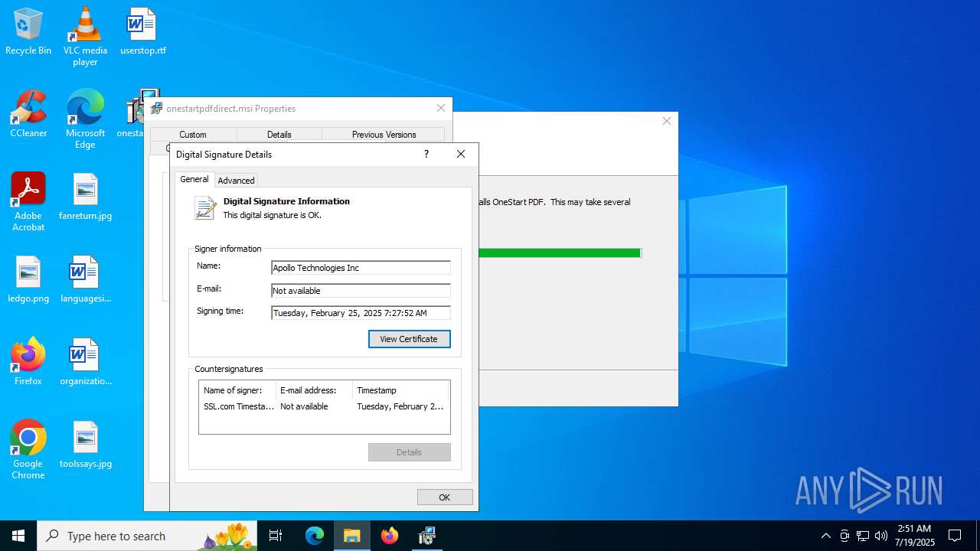Open the notification center icon
This screenshot has width=980, height=551.
pos(955,536)
